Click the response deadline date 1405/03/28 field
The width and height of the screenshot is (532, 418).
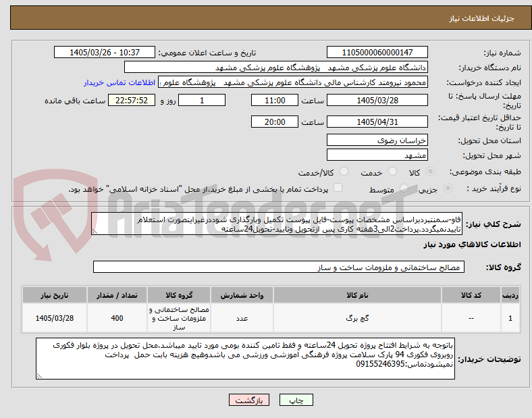pos(377,101)
